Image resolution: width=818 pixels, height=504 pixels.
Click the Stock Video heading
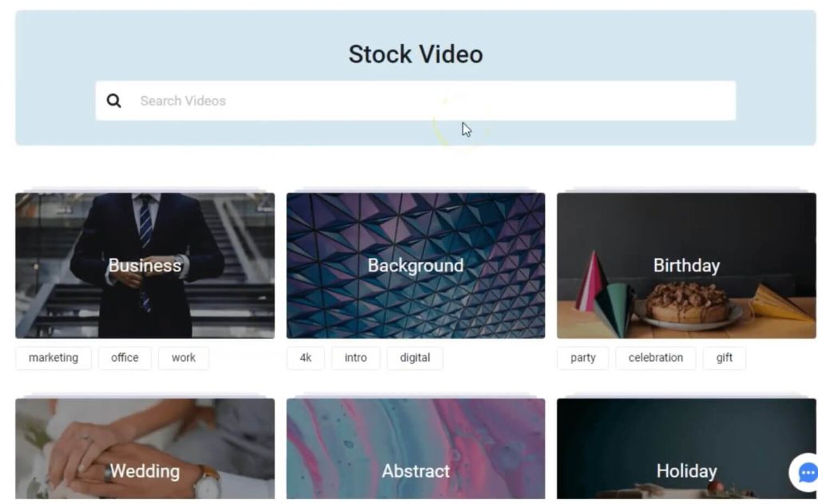click(415, 54)
